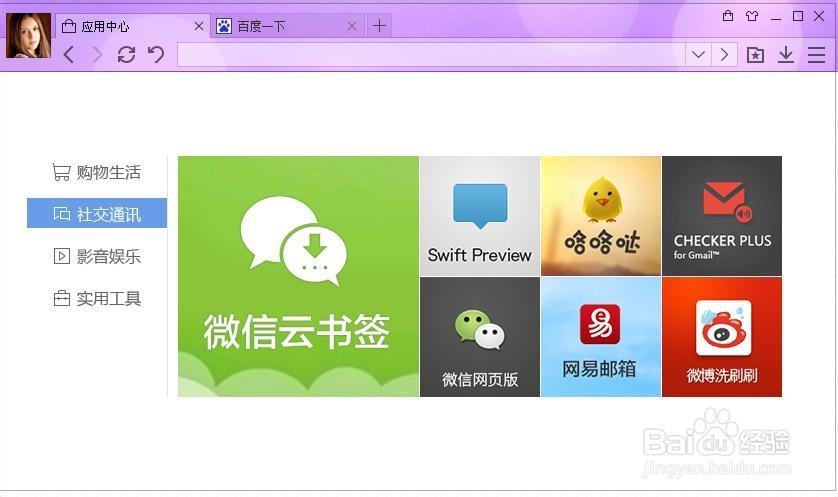Open the hamburger main menu

(816, 55)
